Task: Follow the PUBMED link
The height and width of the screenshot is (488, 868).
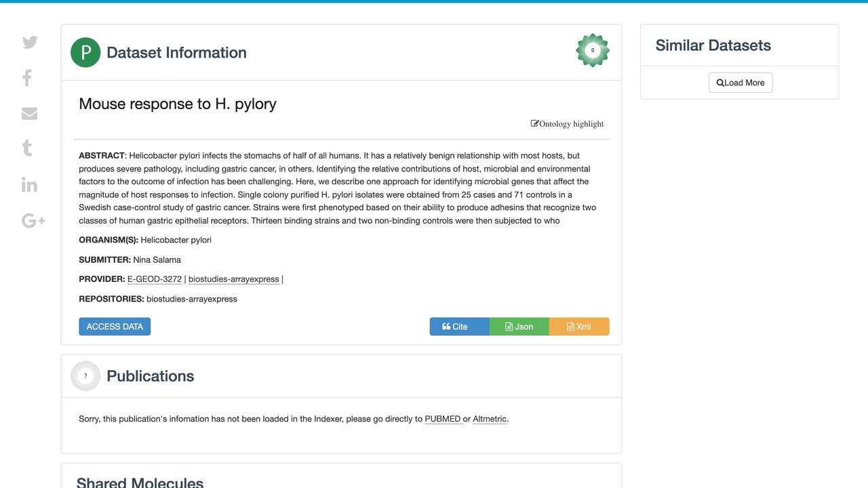Action: pos(443,419)
